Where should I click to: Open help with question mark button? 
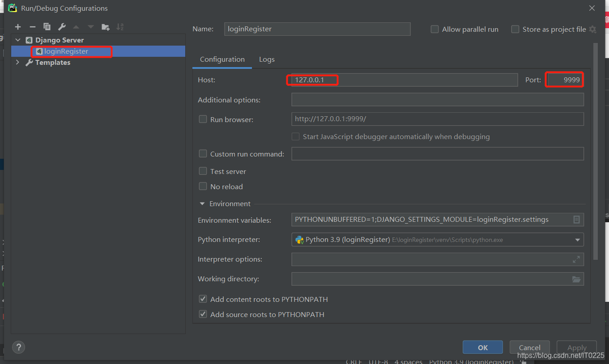tap(18, 347)
